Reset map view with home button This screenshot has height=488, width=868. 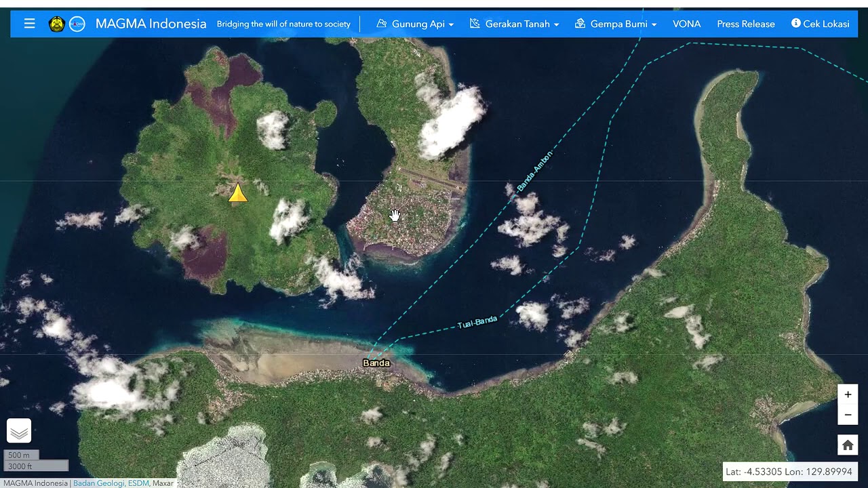pos(848,445)
